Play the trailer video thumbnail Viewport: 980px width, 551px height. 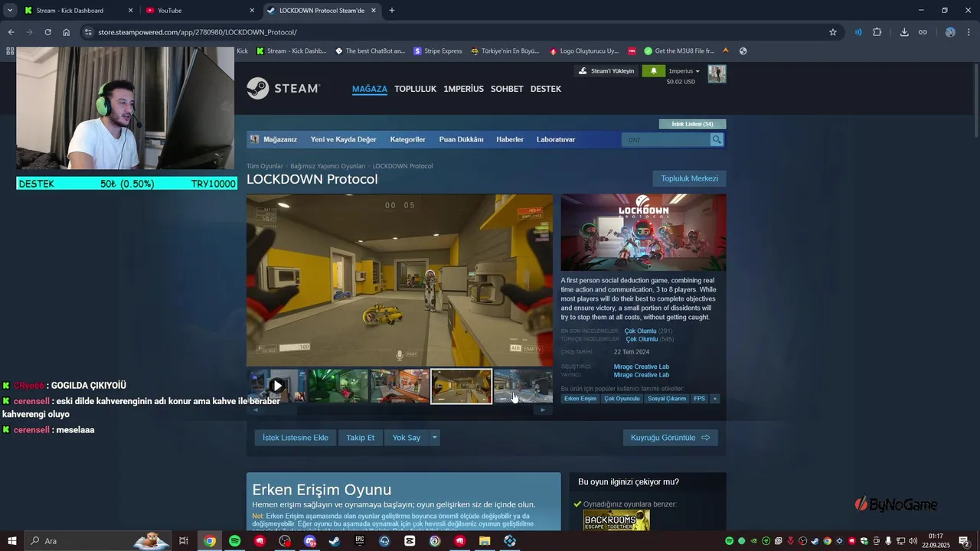pyautogui.click(x=277, y=386)
